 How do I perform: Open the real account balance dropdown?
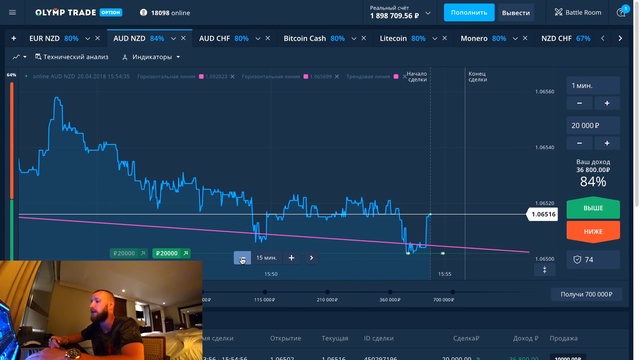pyautogui.click(x=428, y=13)
